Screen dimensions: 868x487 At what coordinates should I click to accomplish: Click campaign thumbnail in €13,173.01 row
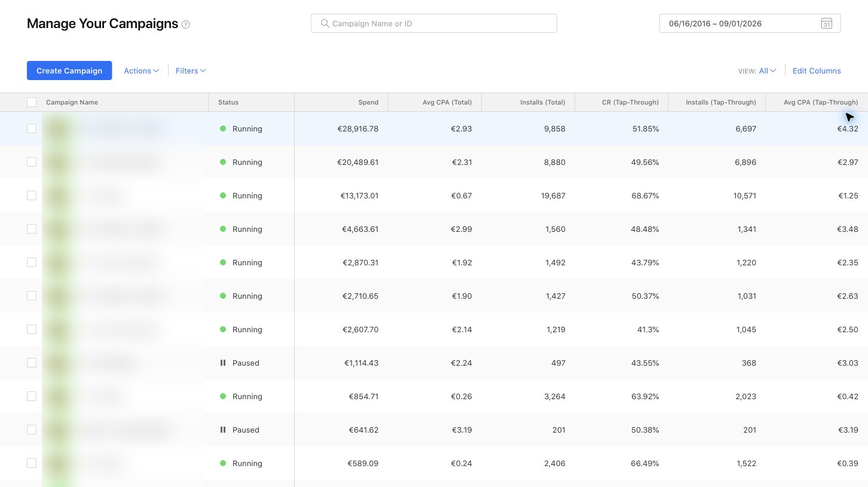[x=59, y=195]
